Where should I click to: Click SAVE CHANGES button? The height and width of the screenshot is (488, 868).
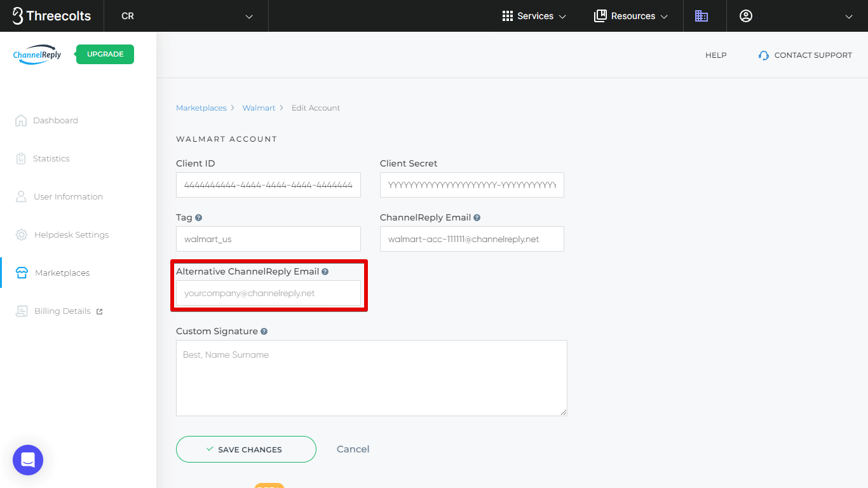tap(246, 449)
